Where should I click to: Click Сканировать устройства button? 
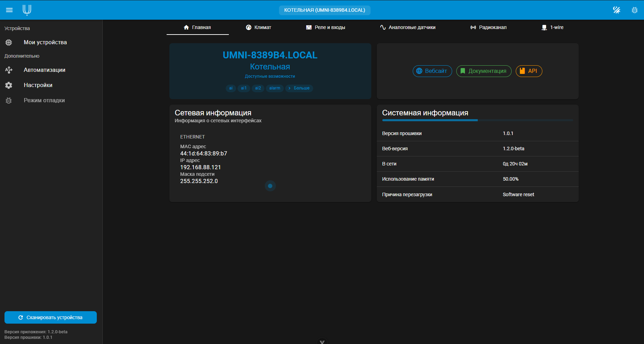pyautogui.click(x=50, y=317)
